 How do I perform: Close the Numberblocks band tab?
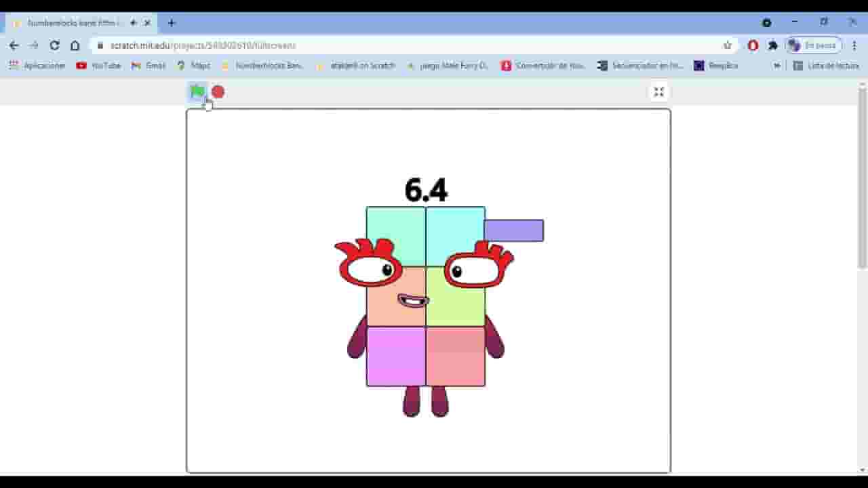[x=147, y=22]
